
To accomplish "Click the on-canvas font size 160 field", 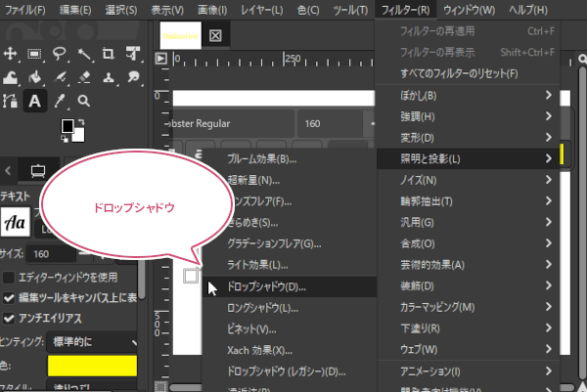I will click(330, 123).
